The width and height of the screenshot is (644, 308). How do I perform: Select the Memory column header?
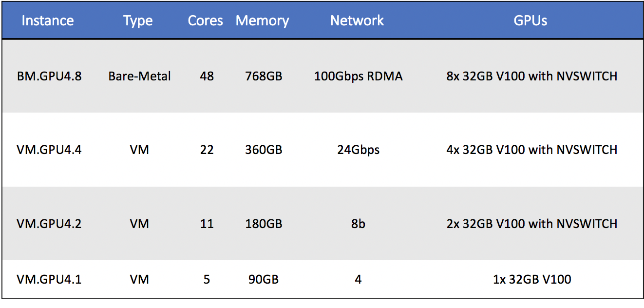click(x=262, y=20)
